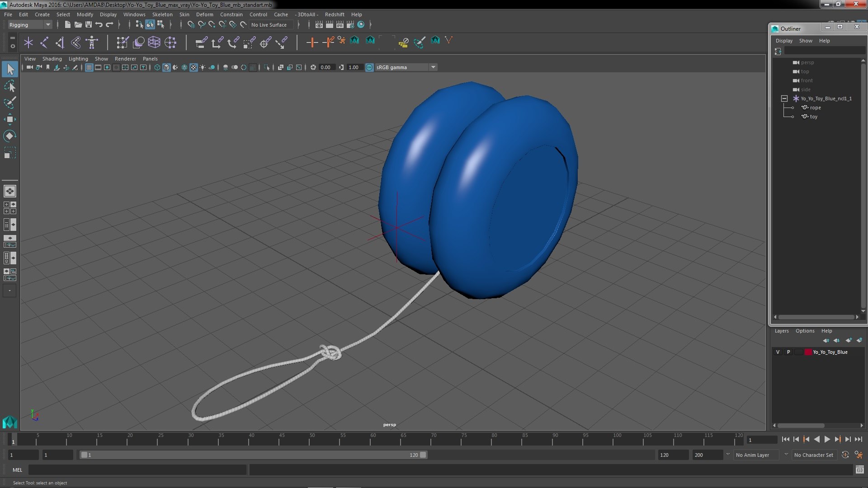The width and height of the screenshot is (868, 488).
Task: Toggle playback P of Yo_Yo_Toy_Blue layer
Action: coord(788,352)
